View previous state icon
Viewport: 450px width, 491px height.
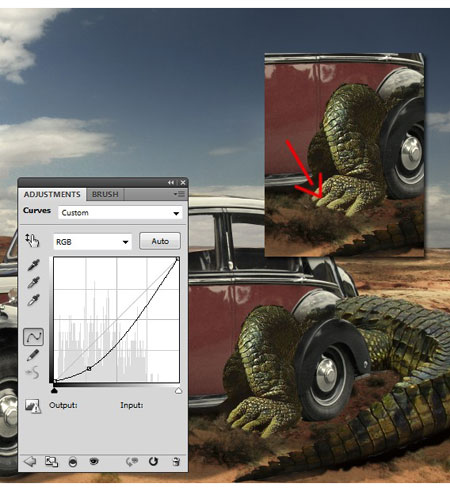(132, 462)
